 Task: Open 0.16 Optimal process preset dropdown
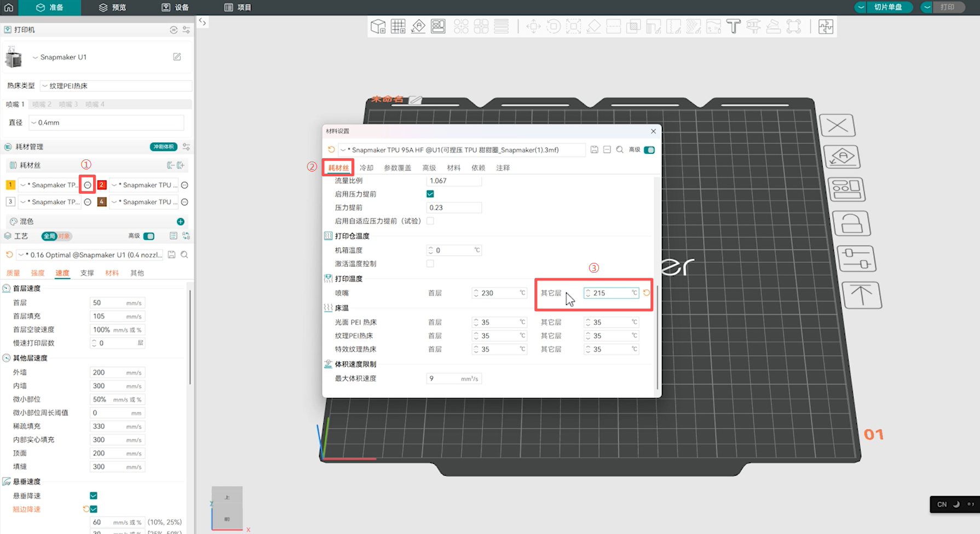tap(90, 255)
